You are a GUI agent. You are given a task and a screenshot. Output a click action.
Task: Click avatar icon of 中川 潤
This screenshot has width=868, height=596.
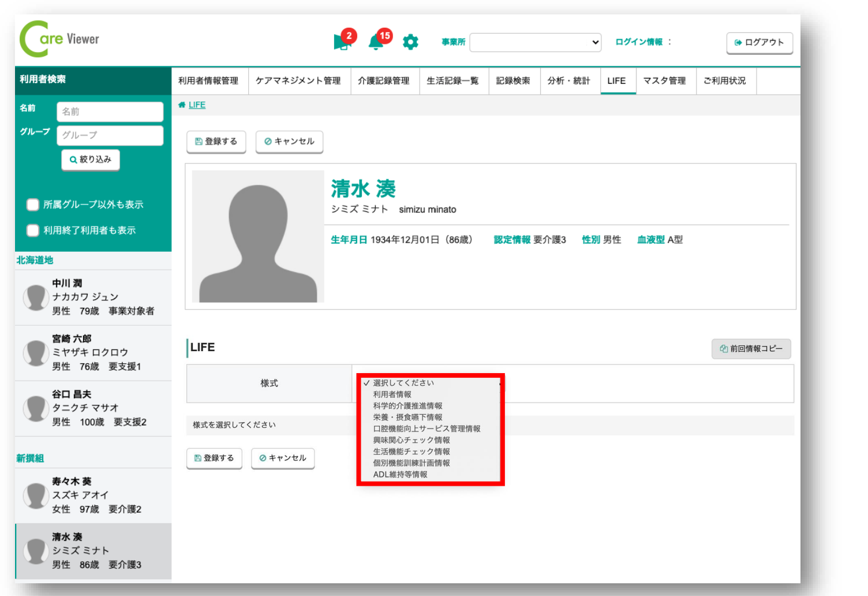(x=36, y=297)
